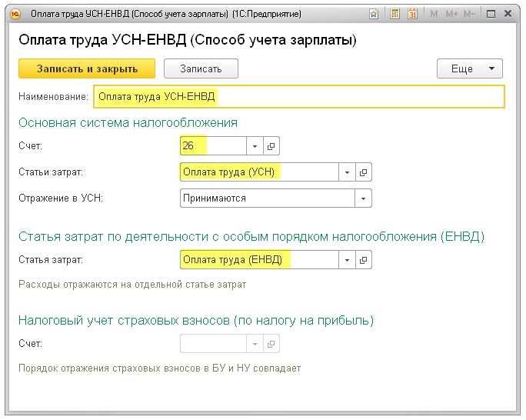
Task: Click Статьи затрат field Оплата труда (УСН)
Action: click(x=259, y=172)
